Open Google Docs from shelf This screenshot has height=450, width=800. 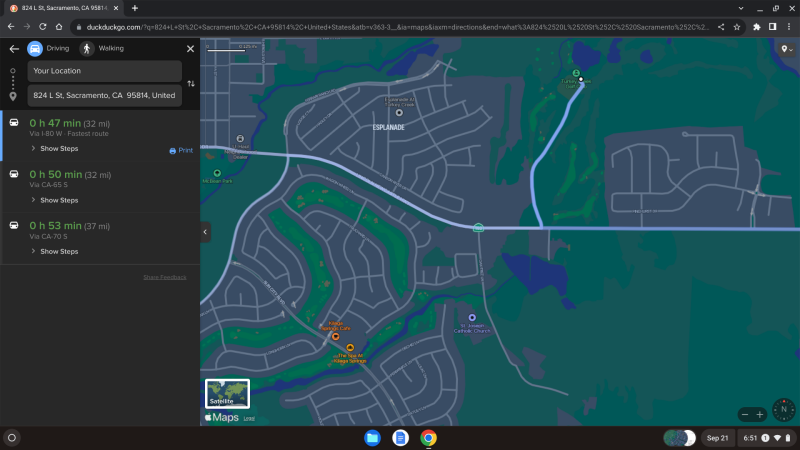[x=401, y=438]
